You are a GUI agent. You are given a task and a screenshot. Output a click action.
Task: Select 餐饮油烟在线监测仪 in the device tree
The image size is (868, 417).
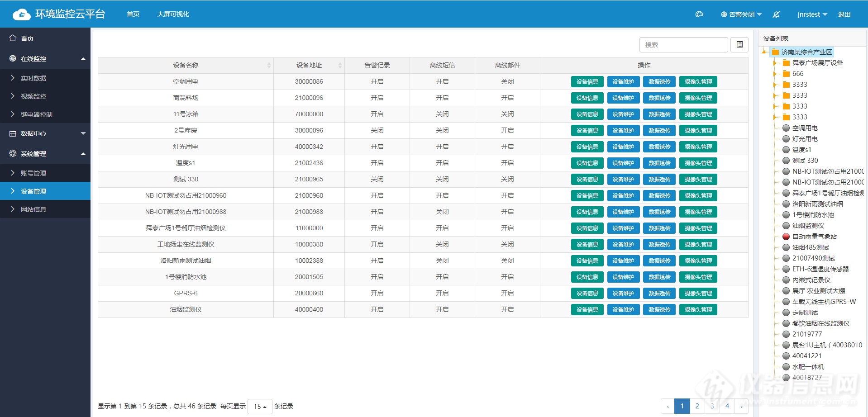coord(821,323)
